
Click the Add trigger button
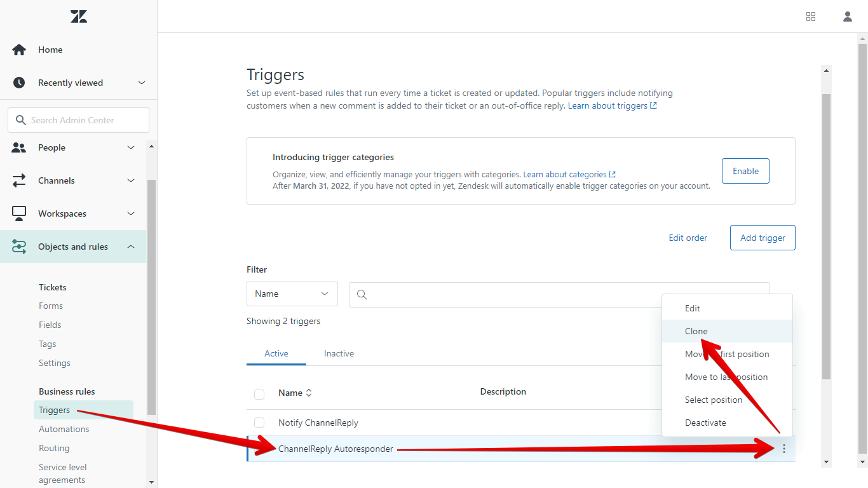(x=763, y=238)
